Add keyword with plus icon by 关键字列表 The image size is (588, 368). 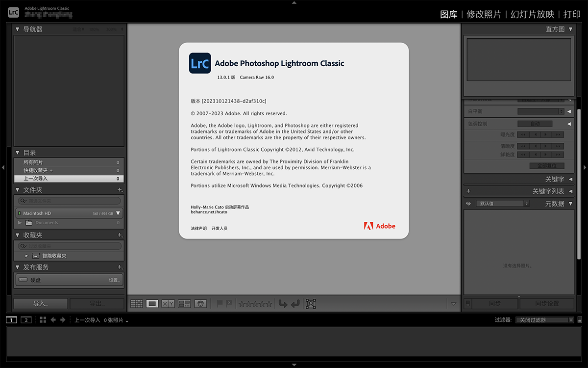pos(468,191)
